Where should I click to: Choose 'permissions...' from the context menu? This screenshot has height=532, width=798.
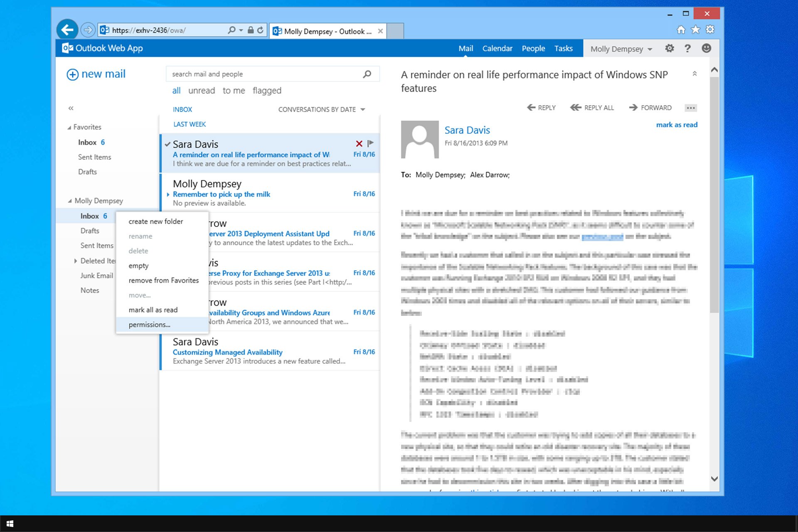click(x=162, y=325)
